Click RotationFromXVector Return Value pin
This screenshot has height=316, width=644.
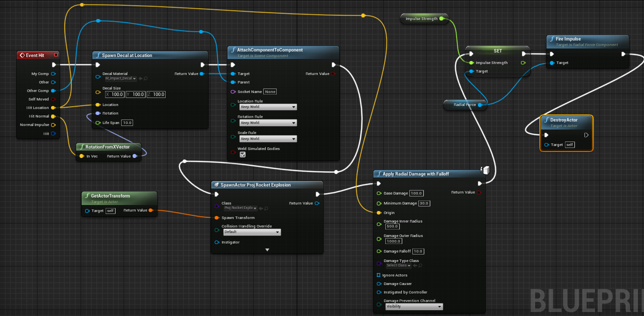[135, 156]
